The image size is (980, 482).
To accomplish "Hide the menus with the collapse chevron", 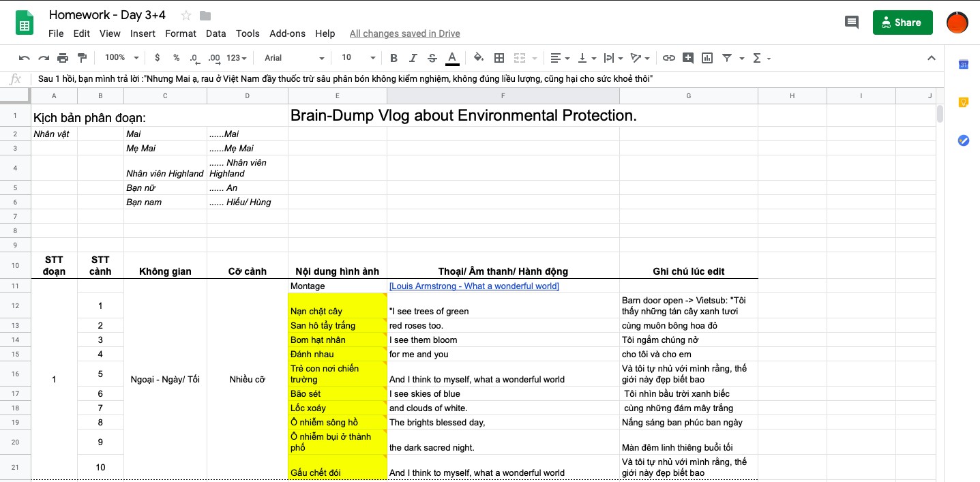I will (932, 58).
